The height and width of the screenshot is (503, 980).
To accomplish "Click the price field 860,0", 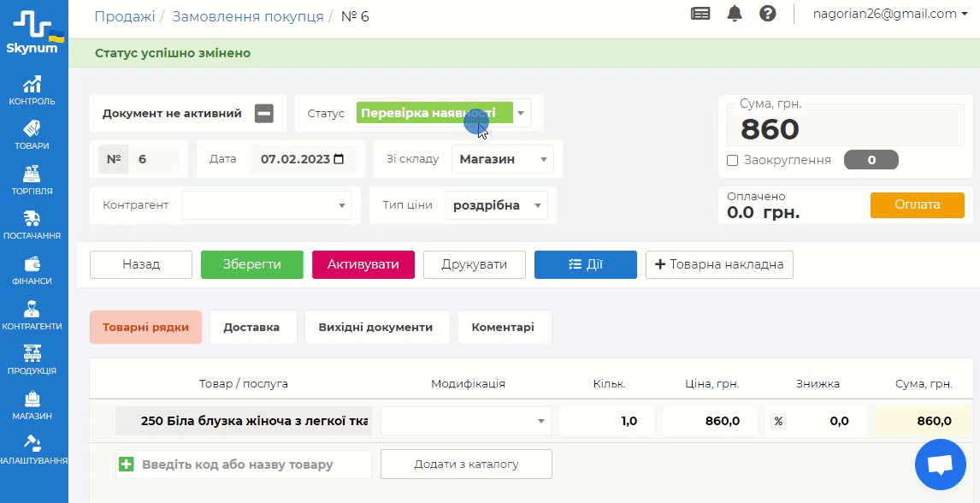I will (x=710, y=421).
